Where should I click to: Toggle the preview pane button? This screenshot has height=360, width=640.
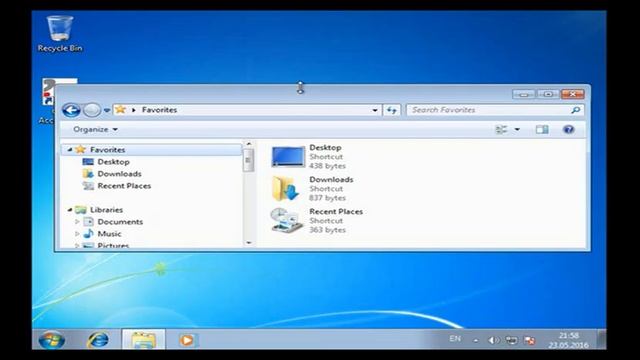[542, 129]
